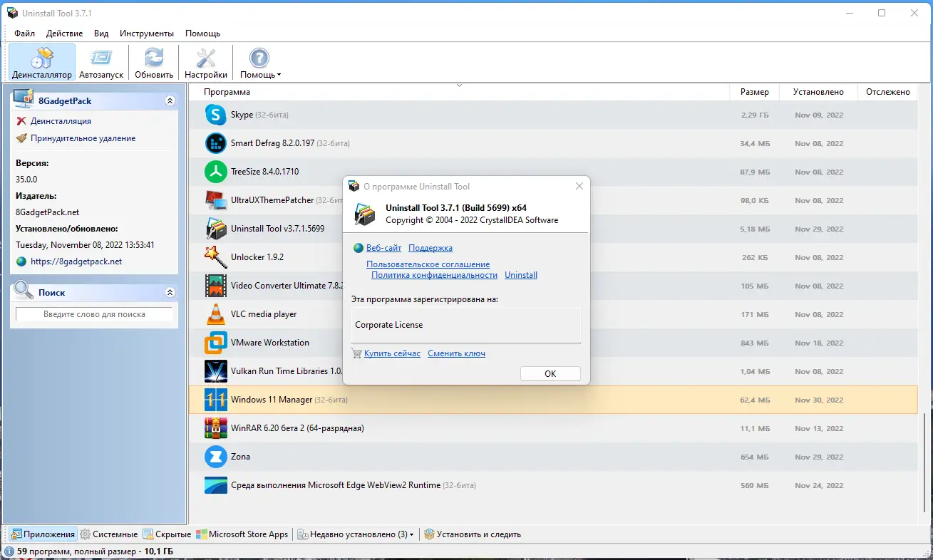Viewport: 933px width, 560px height.
Task: Sort list by Размер column header
Action: pos(754,92)
